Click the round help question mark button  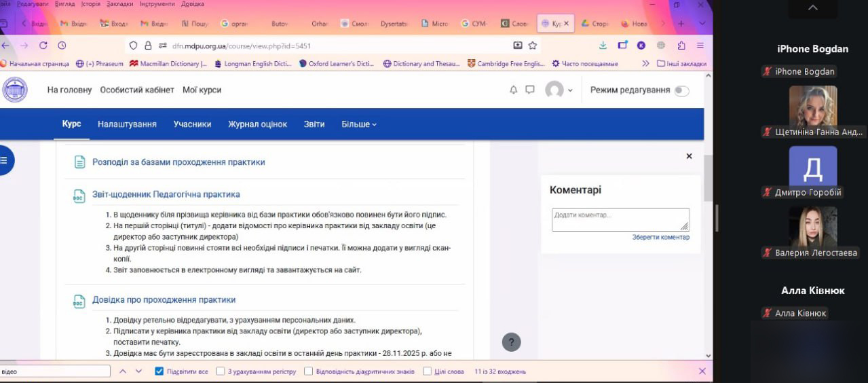click(x=511, y=342)
